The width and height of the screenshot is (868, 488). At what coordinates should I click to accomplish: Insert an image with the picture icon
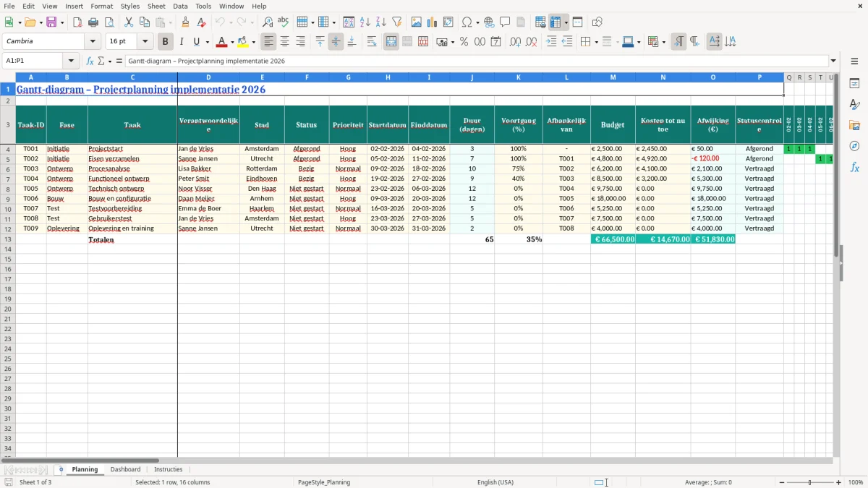click(x=417, y=22)
